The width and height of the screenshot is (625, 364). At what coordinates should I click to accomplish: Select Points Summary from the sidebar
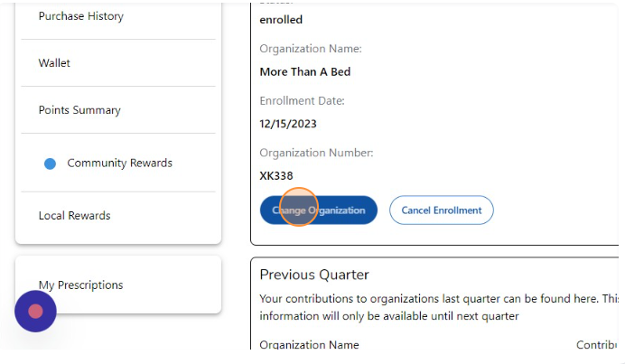coord(79,110)
